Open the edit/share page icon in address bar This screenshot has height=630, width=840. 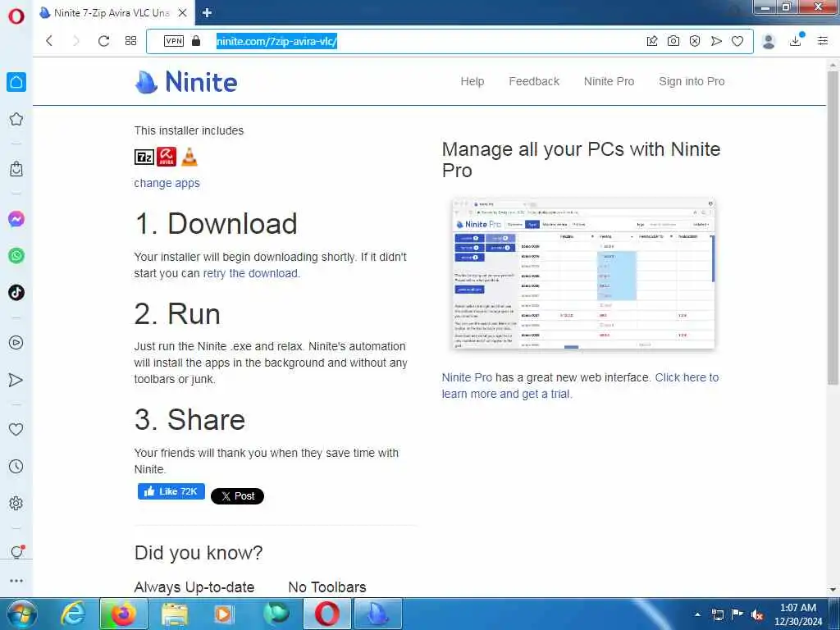coord(652,41)
